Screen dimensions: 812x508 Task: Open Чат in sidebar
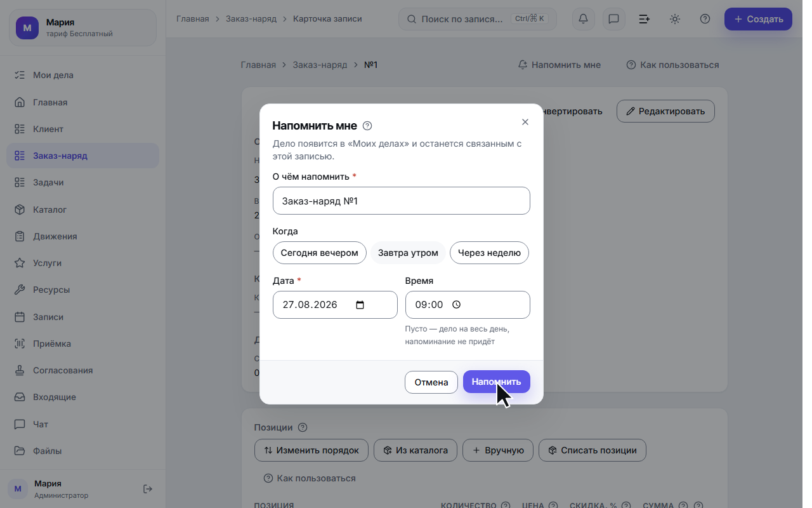click(x=82, y=424)
